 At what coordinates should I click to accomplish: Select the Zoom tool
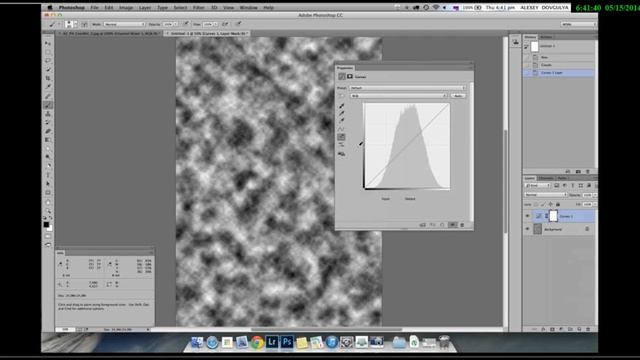48,211
